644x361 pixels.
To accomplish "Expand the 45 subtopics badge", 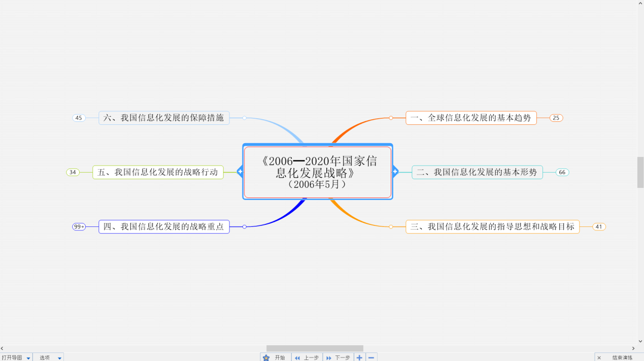I will coord(79,118).
